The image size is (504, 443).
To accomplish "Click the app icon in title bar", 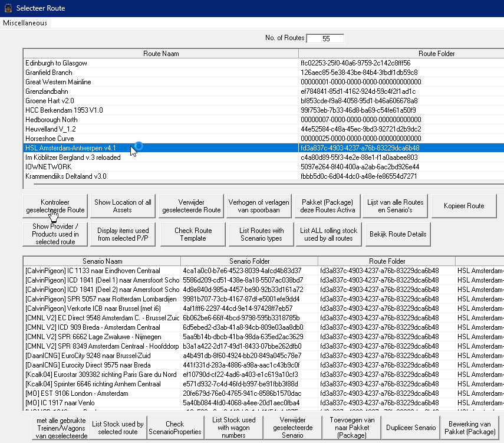I will [8, 8].
